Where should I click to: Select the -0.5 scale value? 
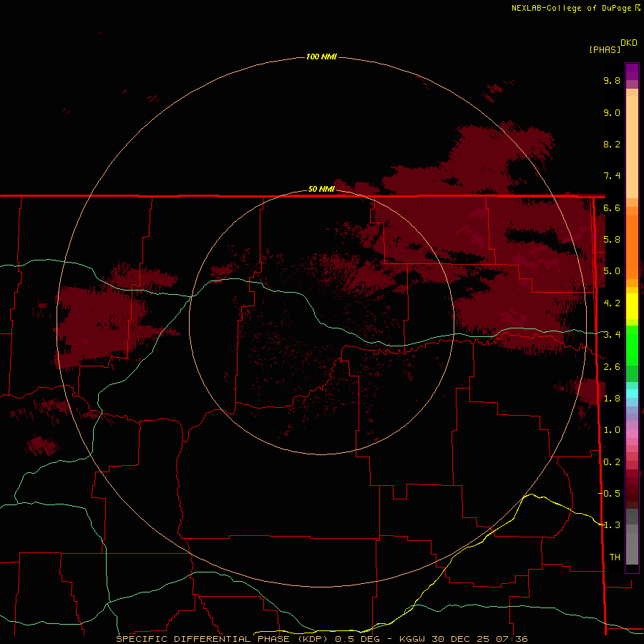[x=610, y=493]
